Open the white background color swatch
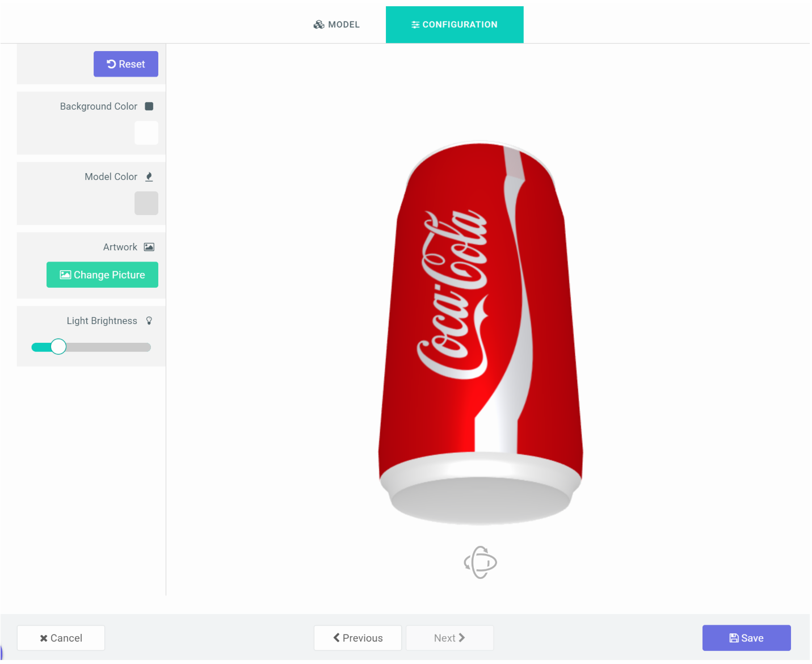812x664 pixels. (x=146, y=133)
